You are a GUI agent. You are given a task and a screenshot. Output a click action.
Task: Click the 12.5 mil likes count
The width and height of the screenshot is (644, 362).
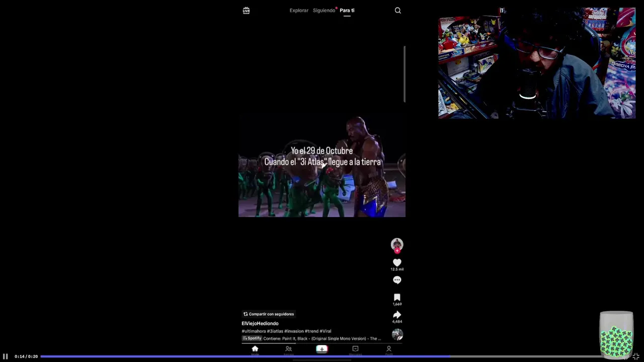(397, 269)
